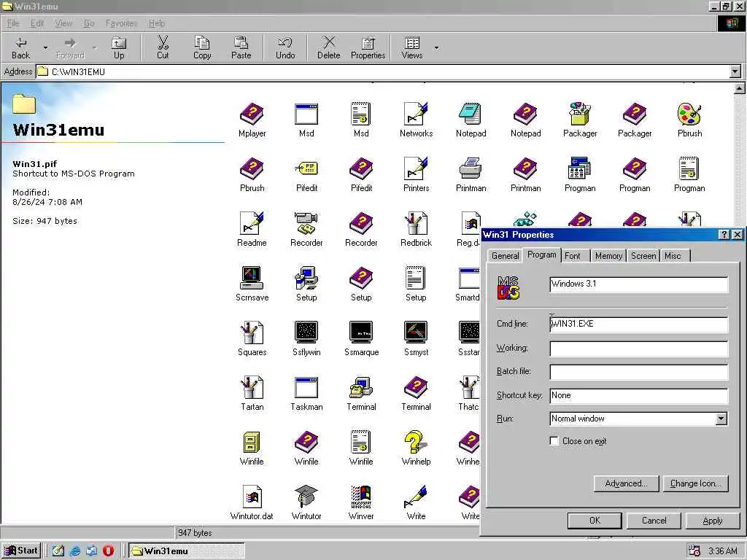Select the Packager box application icon
This screenshot has height=560, width=747.
[580, 114]
